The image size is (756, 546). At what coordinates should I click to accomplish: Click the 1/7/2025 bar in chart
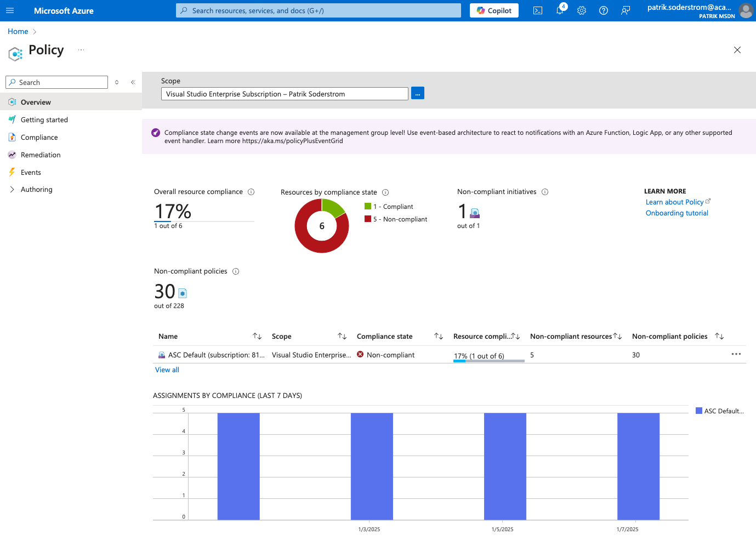click(x=638, y=466)
